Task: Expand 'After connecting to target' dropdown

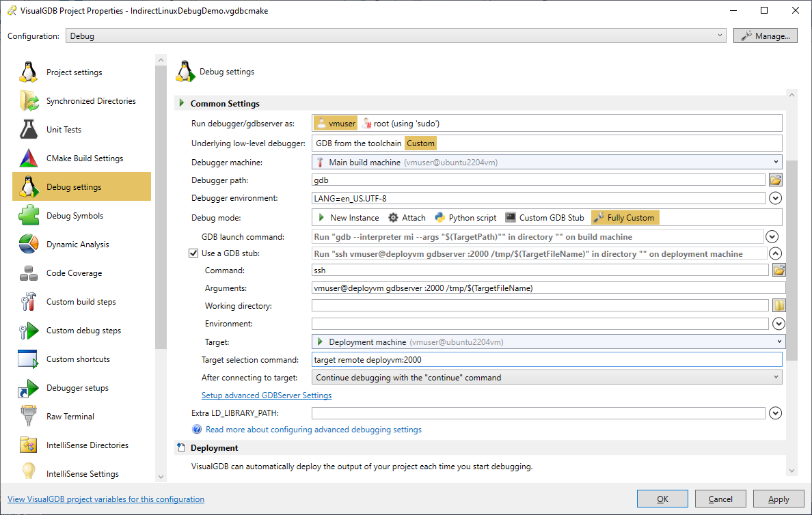Action: [x=546, y=377]
